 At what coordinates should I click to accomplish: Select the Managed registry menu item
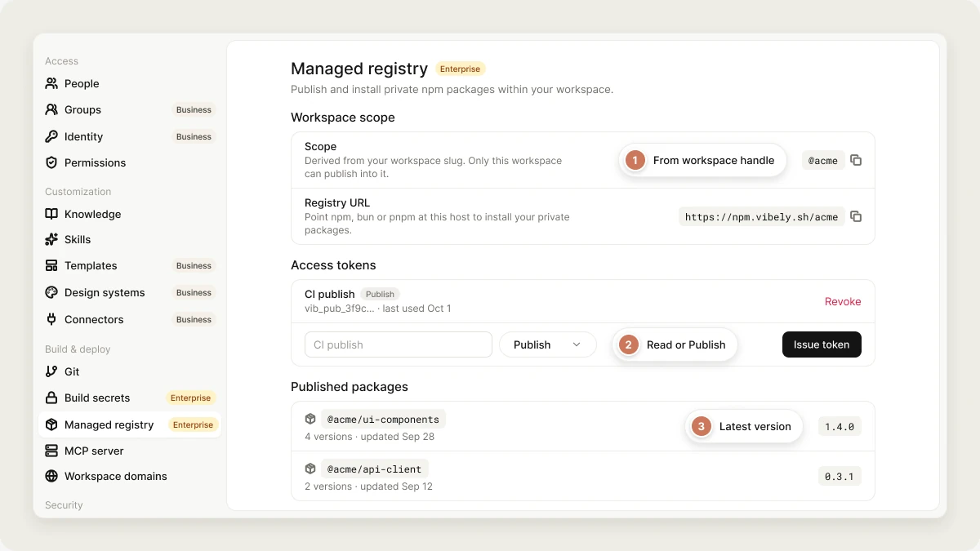click(129, 424)
